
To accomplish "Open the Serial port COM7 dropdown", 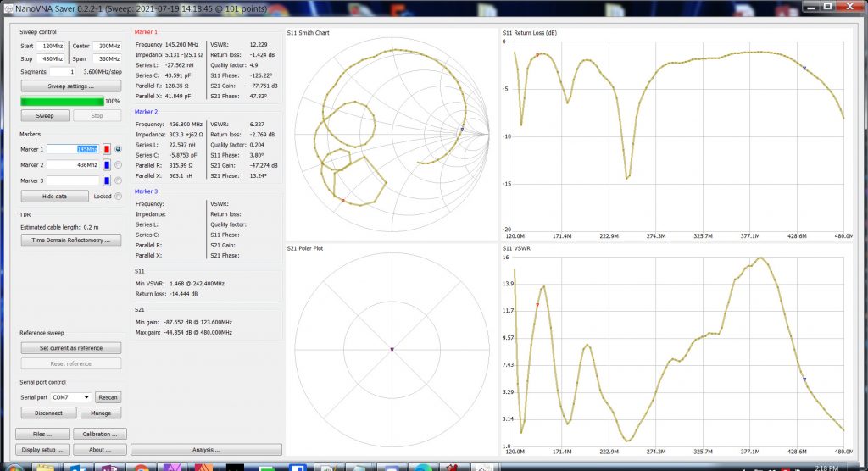I will (x=70, y=396).
